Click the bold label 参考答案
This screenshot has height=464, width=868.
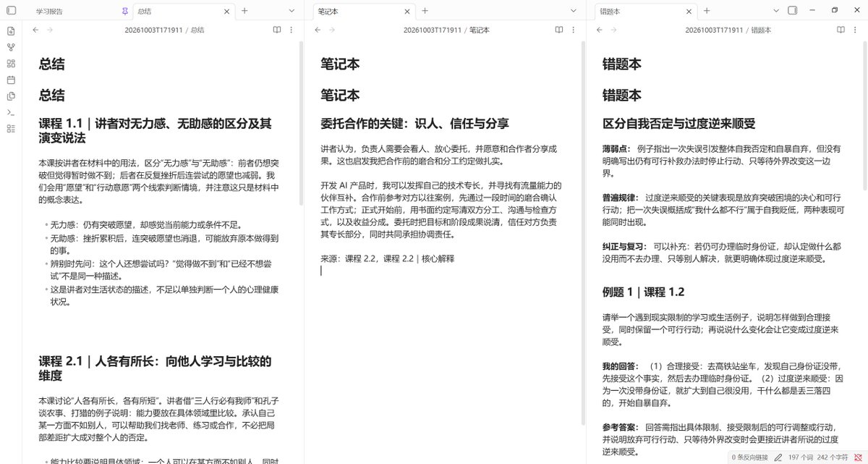[621, 426]
